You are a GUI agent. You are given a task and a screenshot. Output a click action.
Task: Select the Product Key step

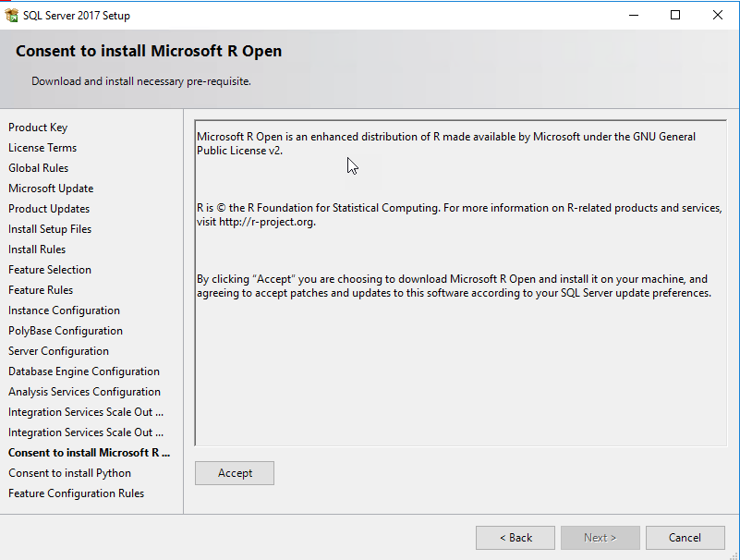(x=38, y=128)
